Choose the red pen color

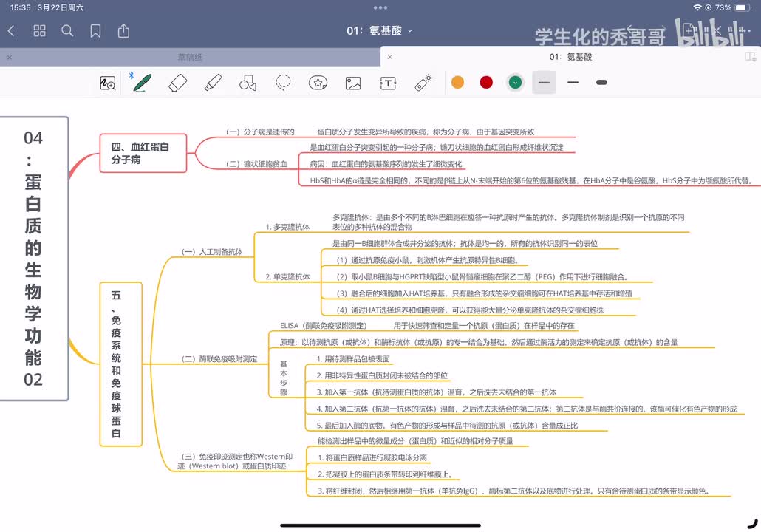click(486, 83)
